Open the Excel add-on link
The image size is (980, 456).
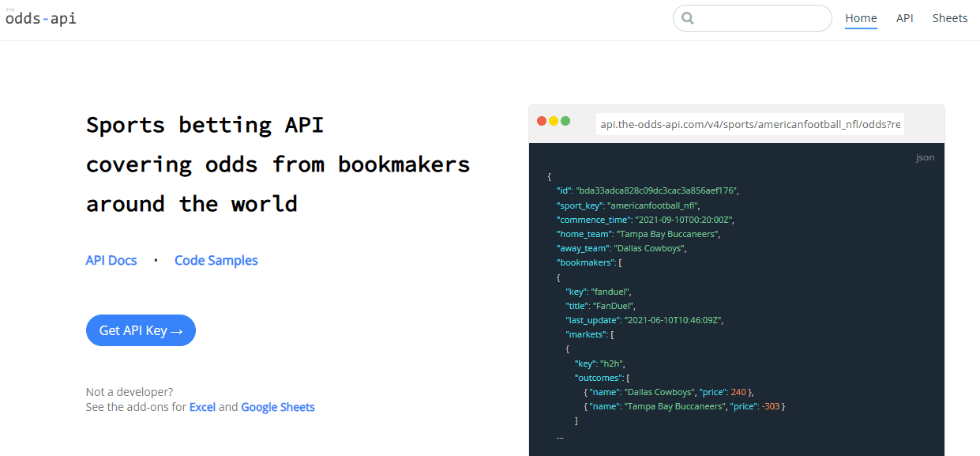(202, 406)
